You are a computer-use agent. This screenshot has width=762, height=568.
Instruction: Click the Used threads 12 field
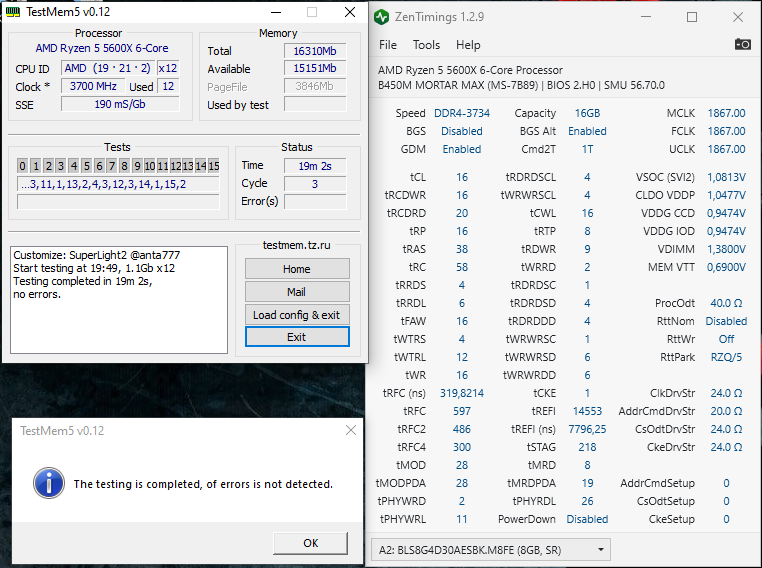point(168,86)
